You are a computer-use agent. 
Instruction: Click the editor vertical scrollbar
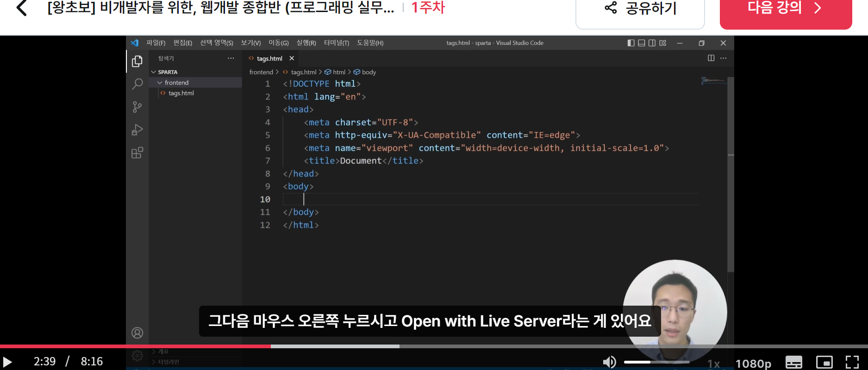click(731, 174)
